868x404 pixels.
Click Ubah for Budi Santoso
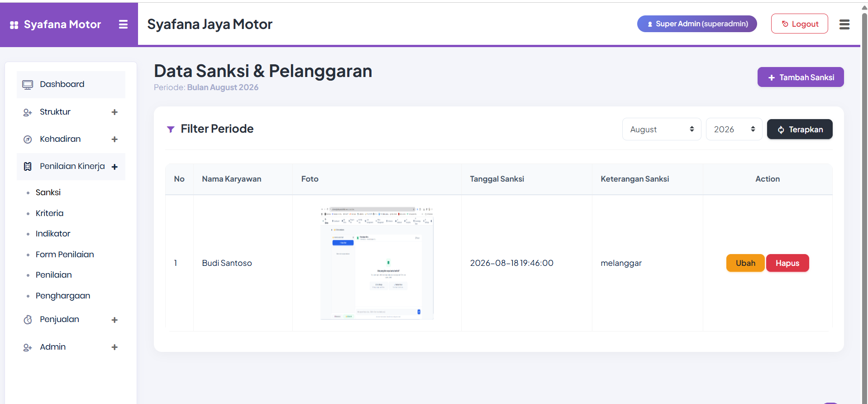click(745, 263)
